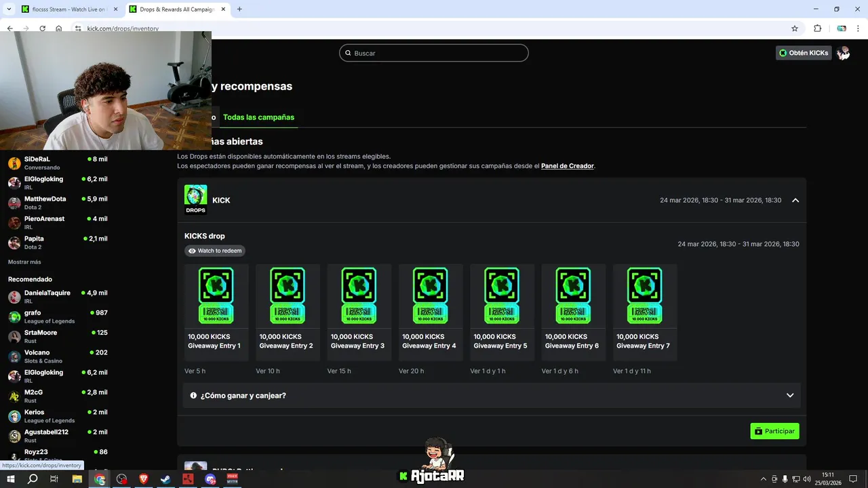
Task: Go to browser home page
Action: (x=59, y=28)
